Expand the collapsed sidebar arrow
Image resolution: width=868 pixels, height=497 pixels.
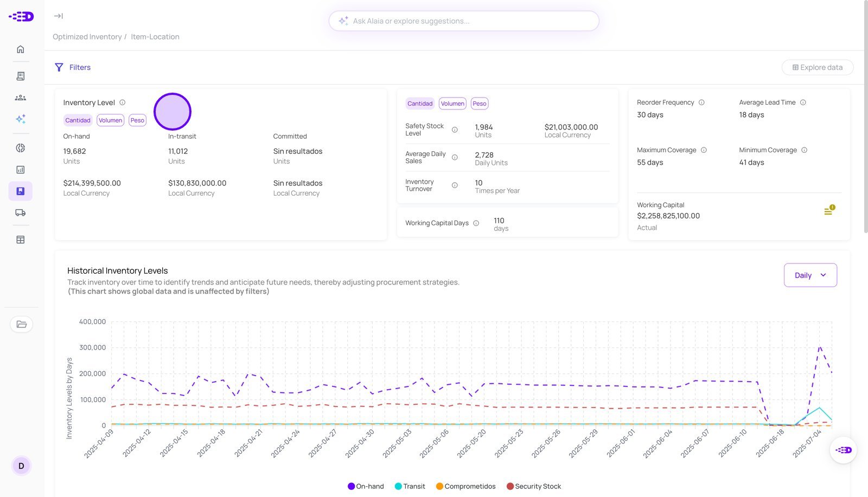pyautogui.click(x=58, y=16)
